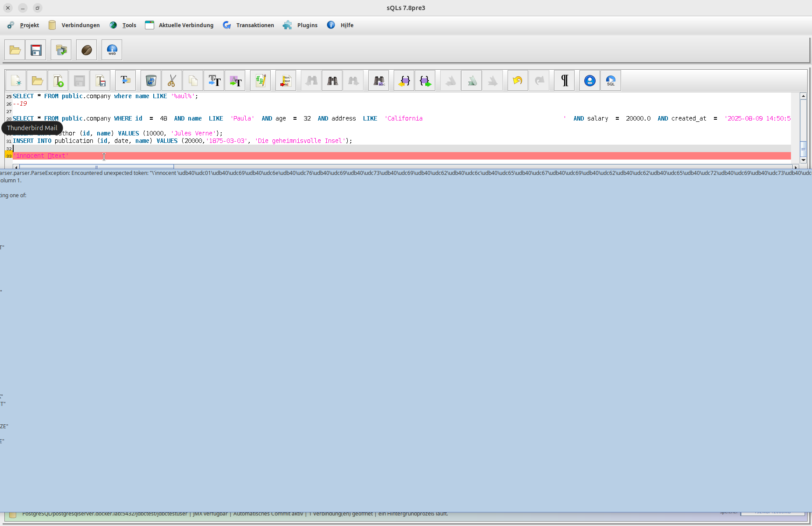This screenshot has height=526, width=812.
Task: Reformat the SQL code
Action: 260,80
